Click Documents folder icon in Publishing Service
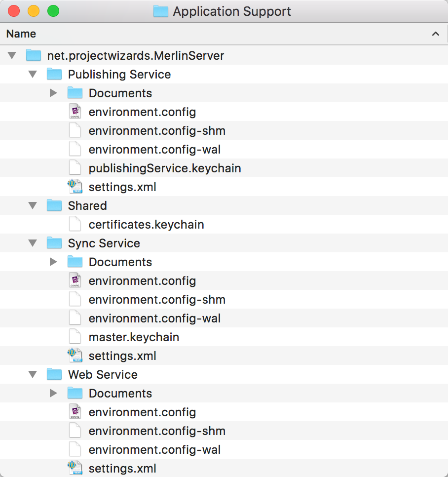 tap(75, 93)
